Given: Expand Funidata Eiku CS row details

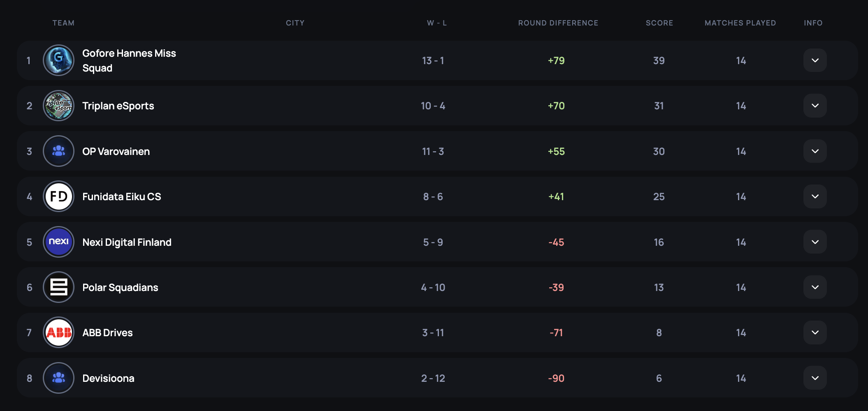Looking at the screenshot, I should click(815, 196).
